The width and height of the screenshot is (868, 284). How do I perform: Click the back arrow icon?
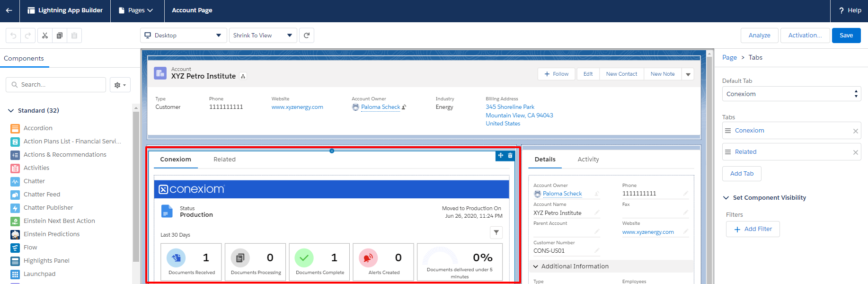(x=9, y=10)
